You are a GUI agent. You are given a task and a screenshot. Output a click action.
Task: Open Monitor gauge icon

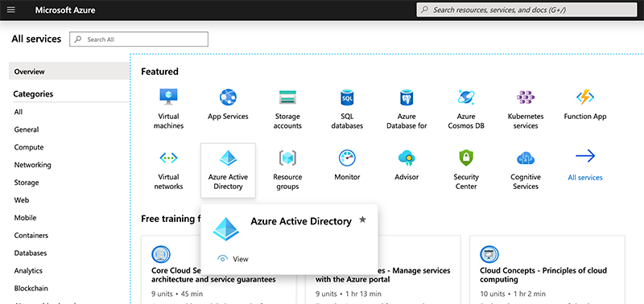tap(347, 158)
